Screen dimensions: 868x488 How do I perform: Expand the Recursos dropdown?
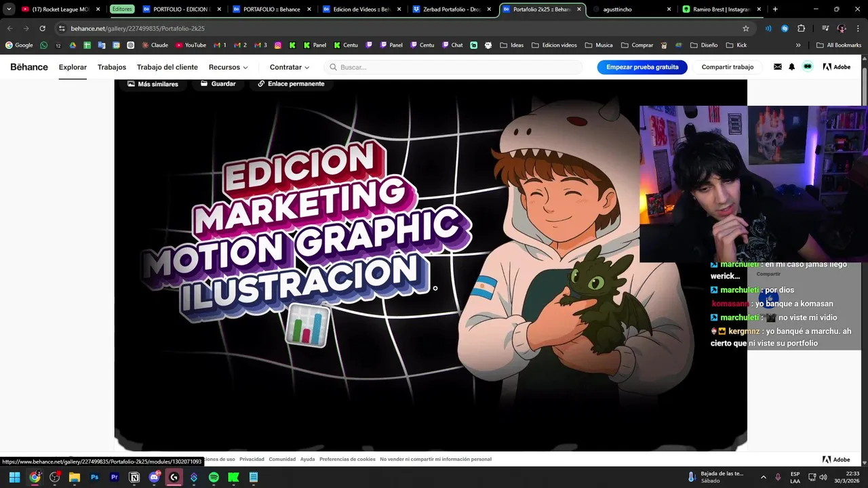point(229,67)
